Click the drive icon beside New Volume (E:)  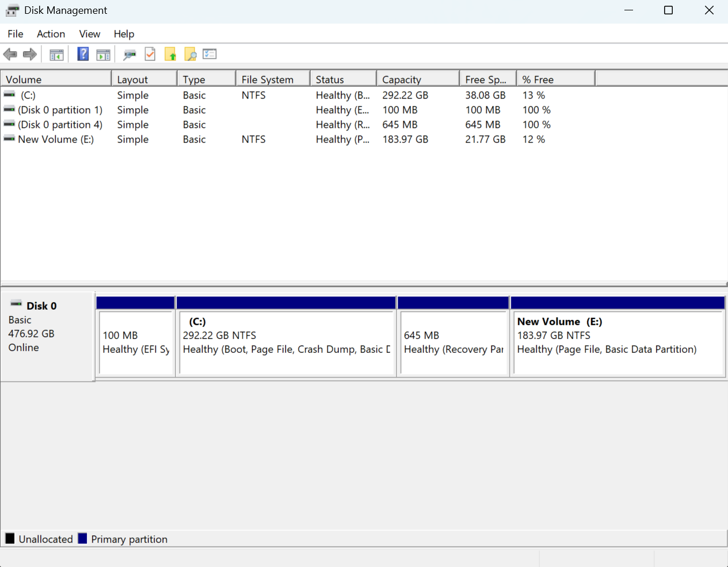(9, 138)
